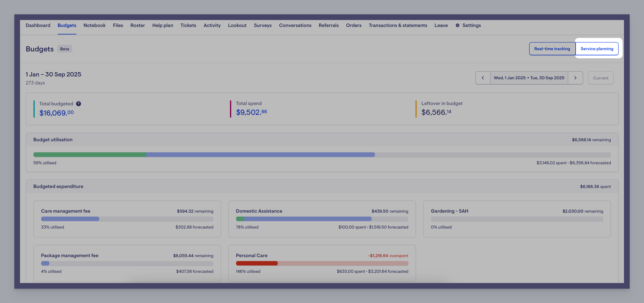The height and width of the screenshot is (303, 644).
Task: Open the Gardening - SAH budget card
Action: (x=517, y=219)
